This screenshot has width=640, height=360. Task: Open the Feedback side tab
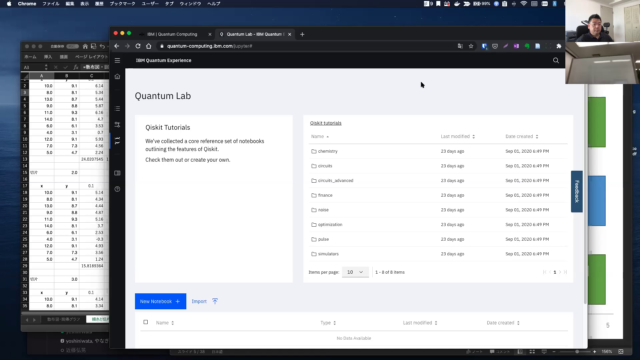coord(576,191)
